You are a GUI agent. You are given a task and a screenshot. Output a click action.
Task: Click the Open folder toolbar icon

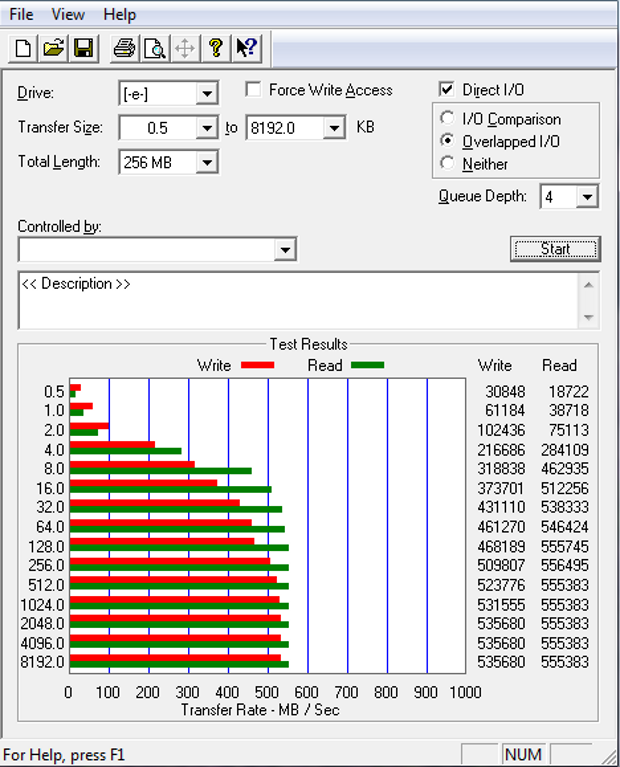tap(54, 48)
